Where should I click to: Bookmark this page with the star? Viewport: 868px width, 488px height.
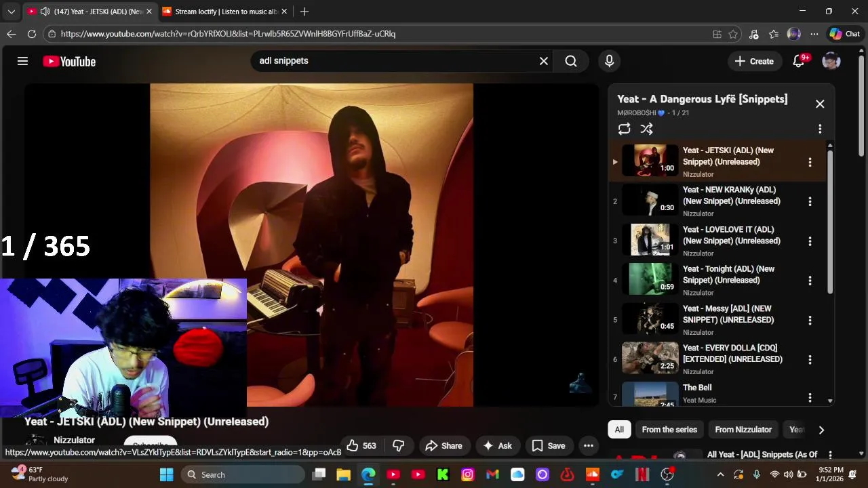pyautogui.click(x=733, y=34)
